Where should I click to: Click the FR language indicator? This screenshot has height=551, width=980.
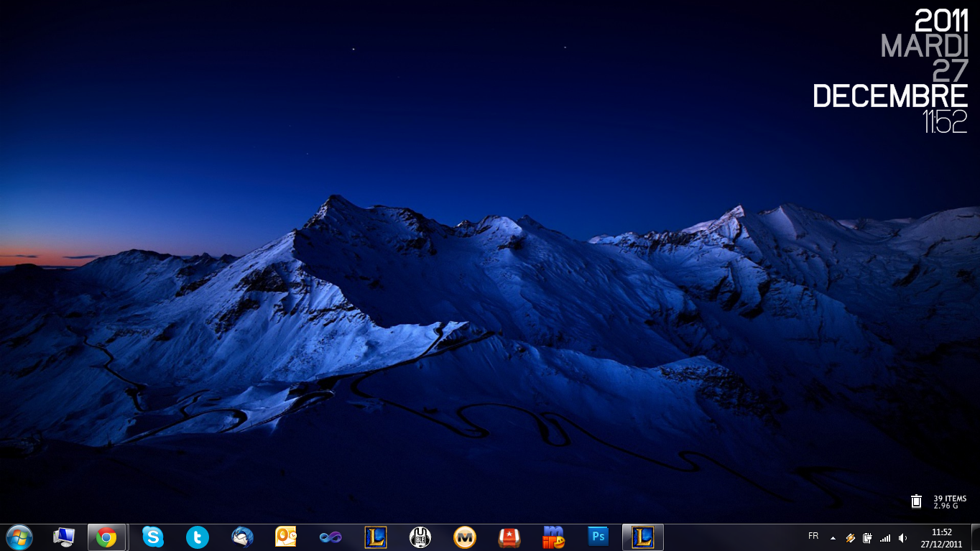coord(813,536)
